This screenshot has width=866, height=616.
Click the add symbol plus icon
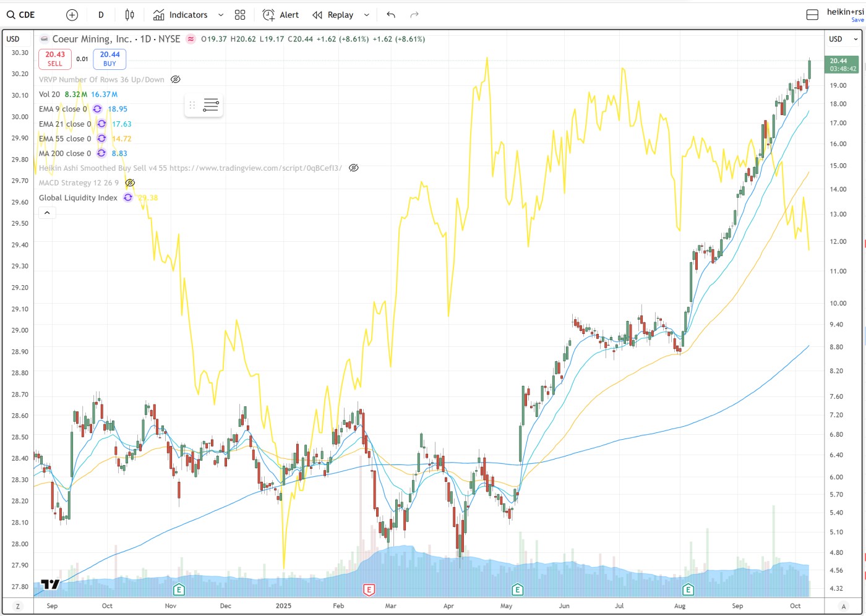coord(72,15)
